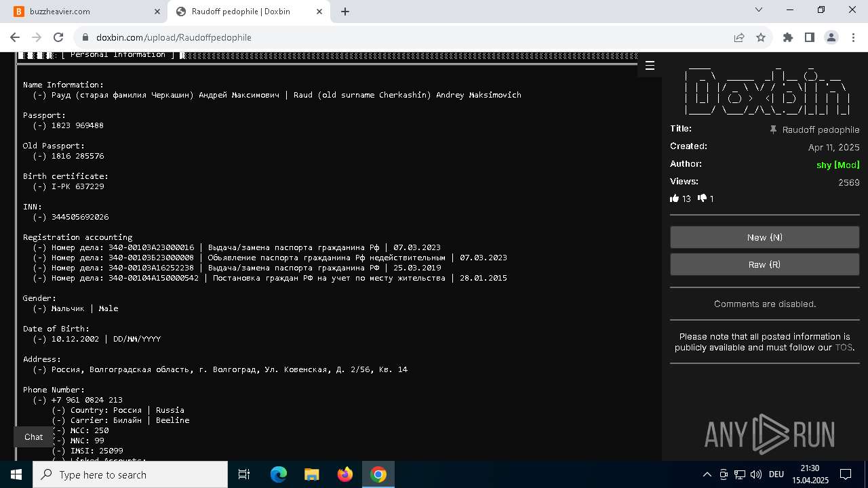Open the network tray icon
The image size is (868, 488).
pyautogui.click(x=740, y=474)
